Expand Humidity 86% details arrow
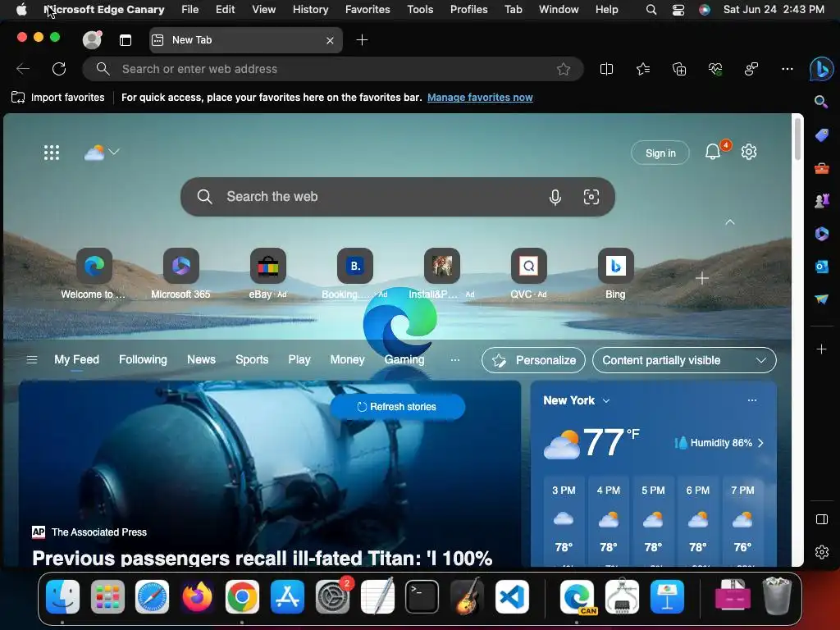840x630 pixels. point(760,443)
